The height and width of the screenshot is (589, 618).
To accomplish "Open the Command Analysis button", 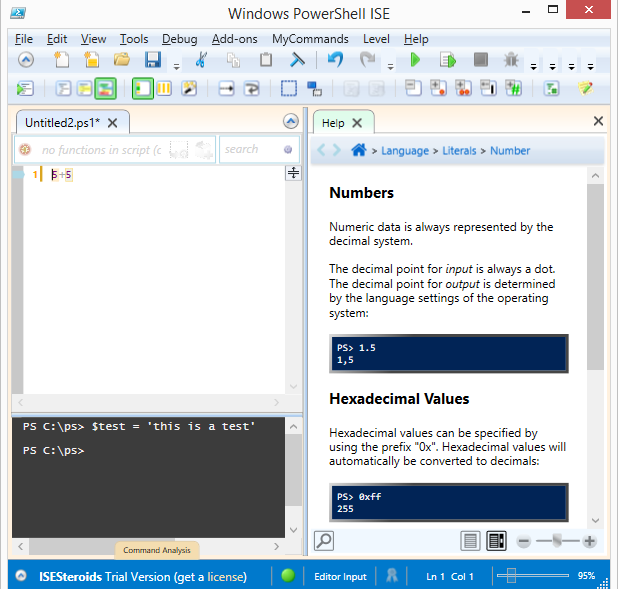I will click(x=157, y=550).
